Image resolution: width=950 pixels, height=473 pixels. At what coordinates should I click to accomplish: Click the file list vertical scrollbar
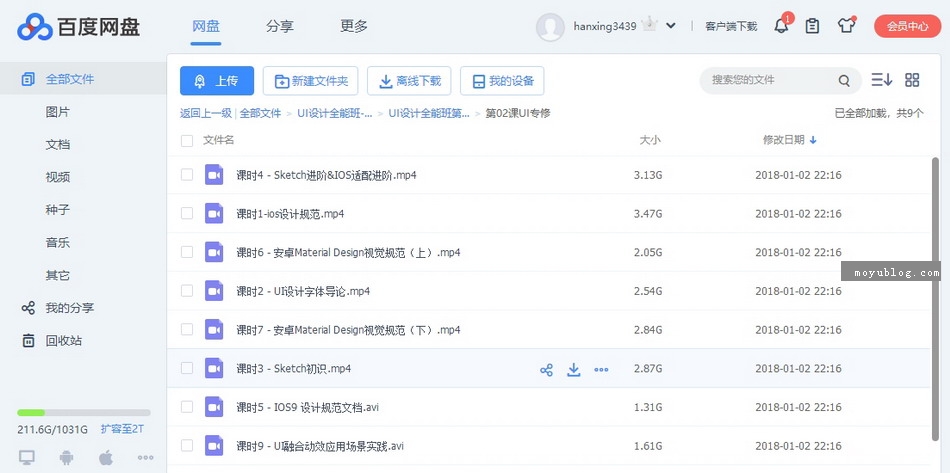[x=935, y=298]
